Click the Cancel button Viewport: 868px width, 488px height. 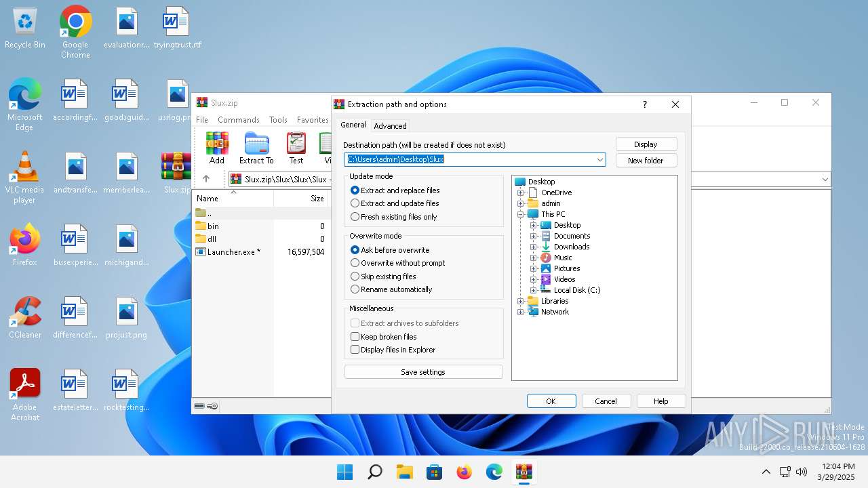click(x=606, y=401)
